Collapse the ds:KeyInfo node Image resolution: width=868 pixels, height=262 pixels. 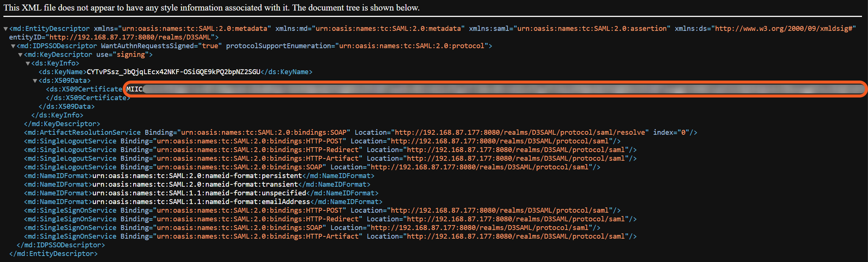pyautogui.click(x=28, y=63)
